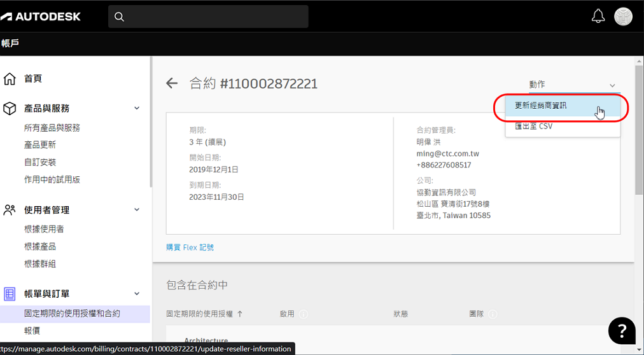The width and height of the screenshot is (644, 355).
Task: Open the 動作 dropdown
Action: coord(574,85)
